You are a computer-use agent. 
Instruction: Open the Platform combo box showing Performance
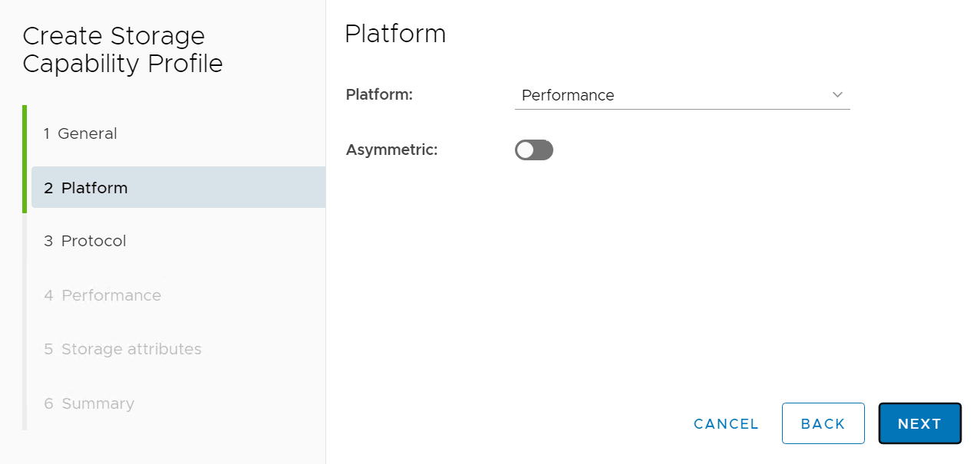(x=681, y=95)
